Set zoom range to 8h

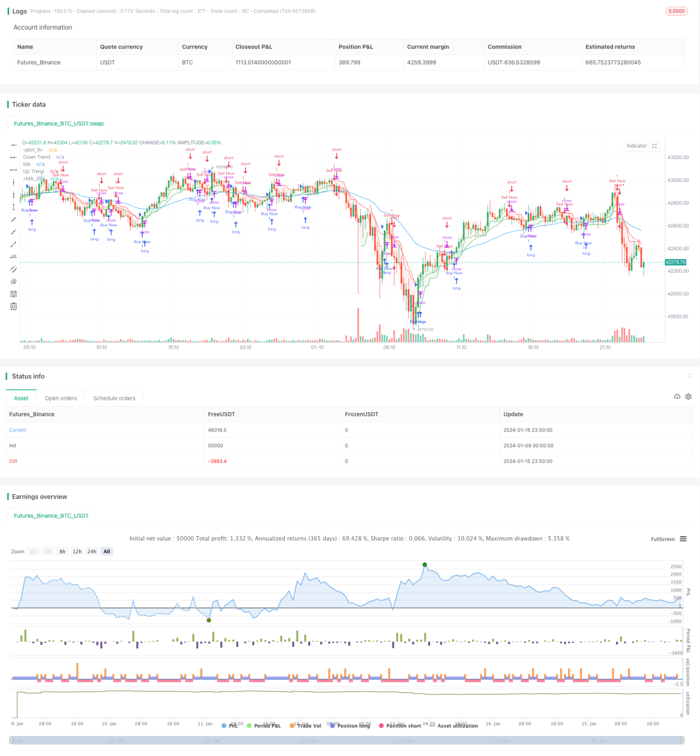pos(62,551)
